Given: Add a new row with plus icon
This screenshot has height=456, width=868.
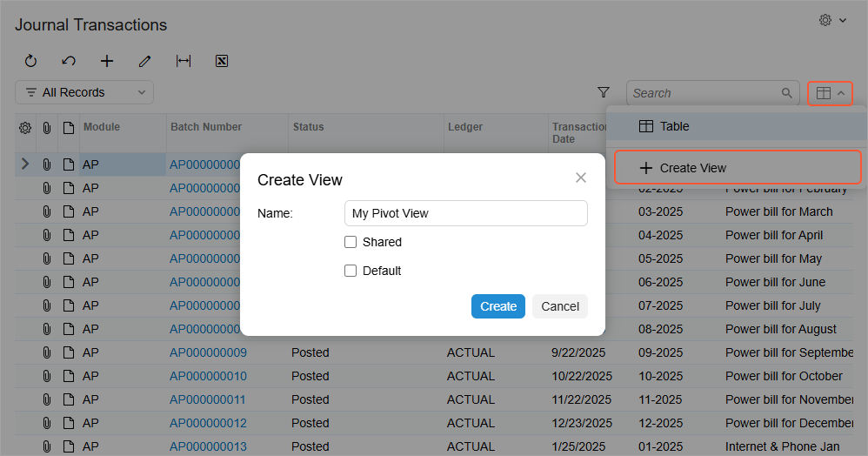Looking at the screenshot, I should [x=107, y=61].
